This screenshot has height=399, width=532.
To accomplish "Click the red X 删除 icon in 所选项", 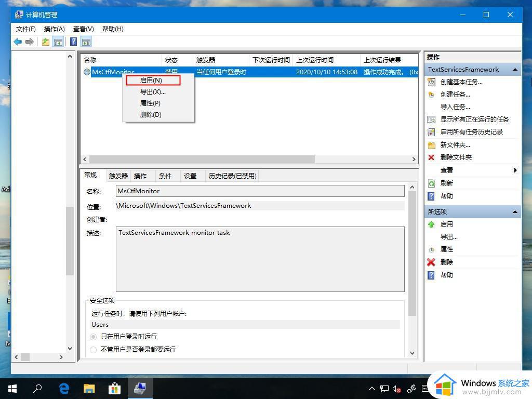I will (431, 262).
